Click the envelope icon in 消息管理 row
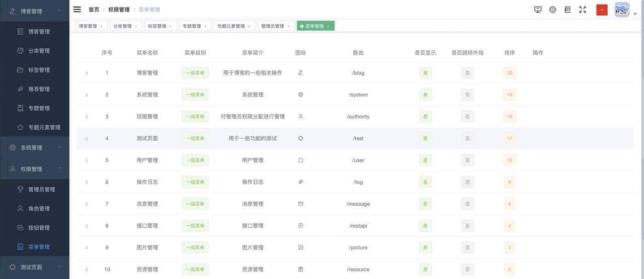Viewport: 644px width, 279px height. pyautogui.click(x=300, y=204)
